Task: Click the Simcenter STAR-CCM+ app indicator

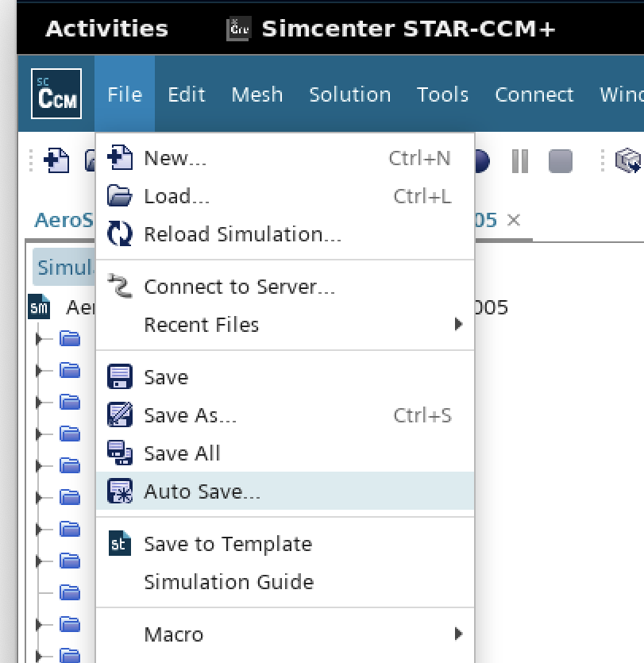Action: tap(391, 29)
